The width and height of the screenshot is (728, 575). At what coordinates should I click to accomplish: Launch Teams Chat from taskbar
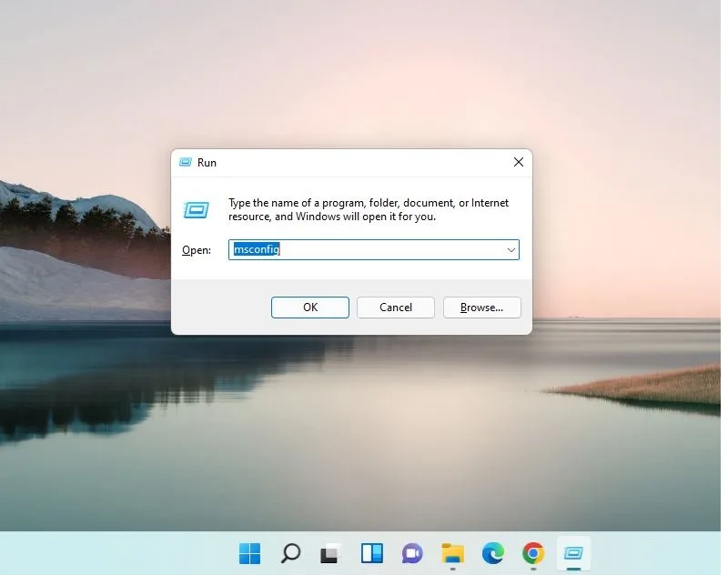(x=412, y=553)
